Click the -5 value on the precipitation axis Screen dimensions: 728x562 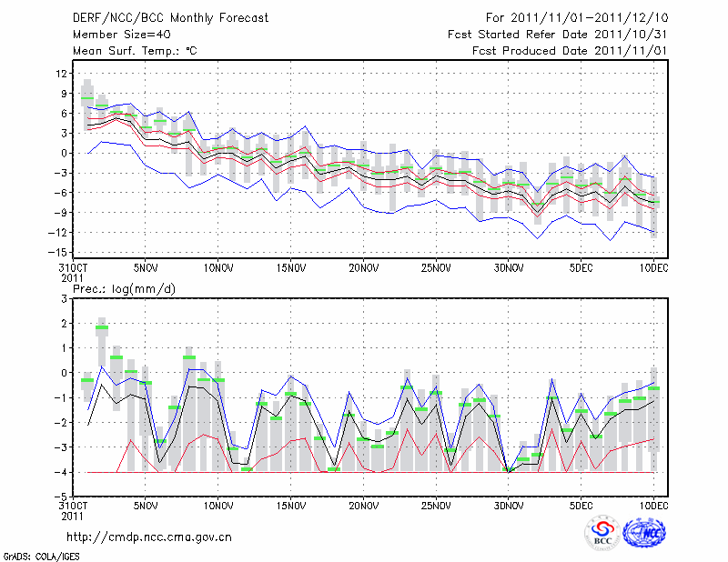point(61,497)
